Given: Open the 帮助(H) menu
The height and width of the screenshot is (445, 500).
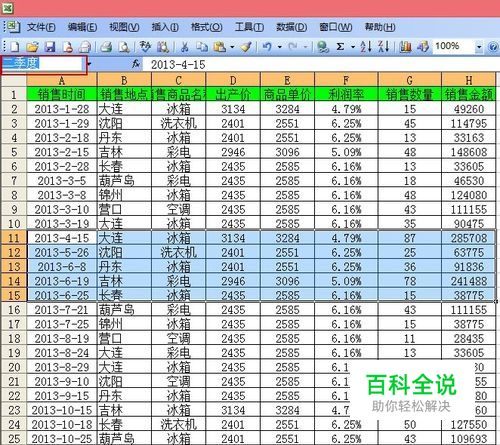Looking at the screenshot, I should pos(380,27).
